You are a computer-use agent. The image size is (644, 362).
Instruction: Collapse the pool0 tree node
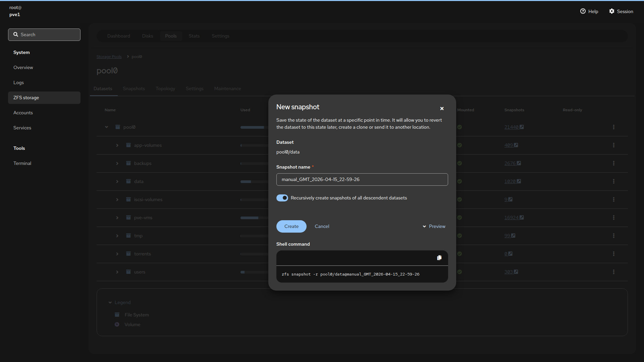point(106,127)
